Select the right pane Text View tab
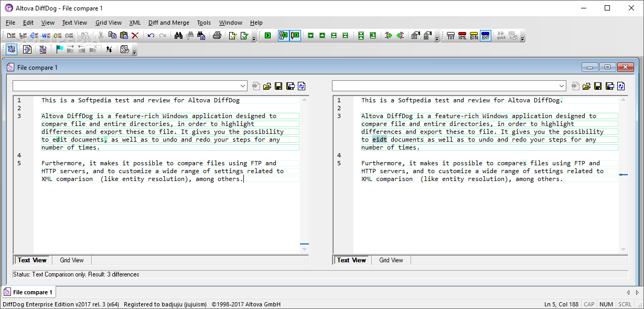The width and height of the screenshot is (644, 309). [x=351, y=260]
